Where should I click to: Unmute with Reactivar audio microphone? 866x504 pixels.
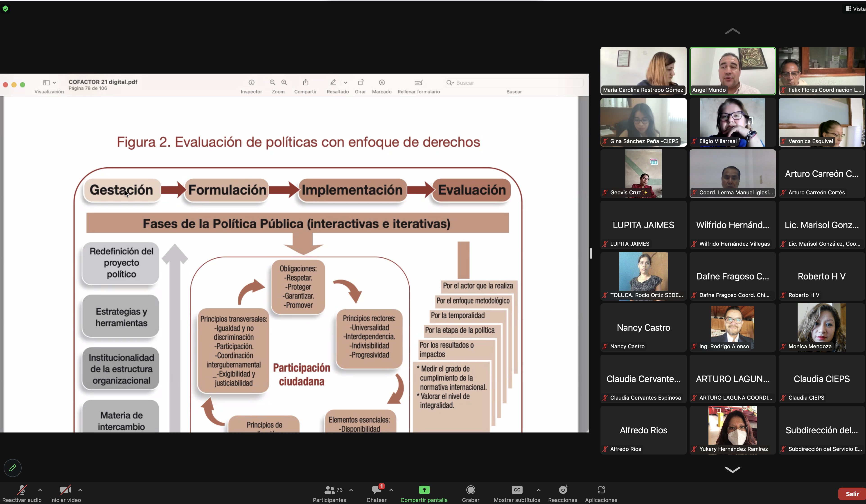(22, 490)
